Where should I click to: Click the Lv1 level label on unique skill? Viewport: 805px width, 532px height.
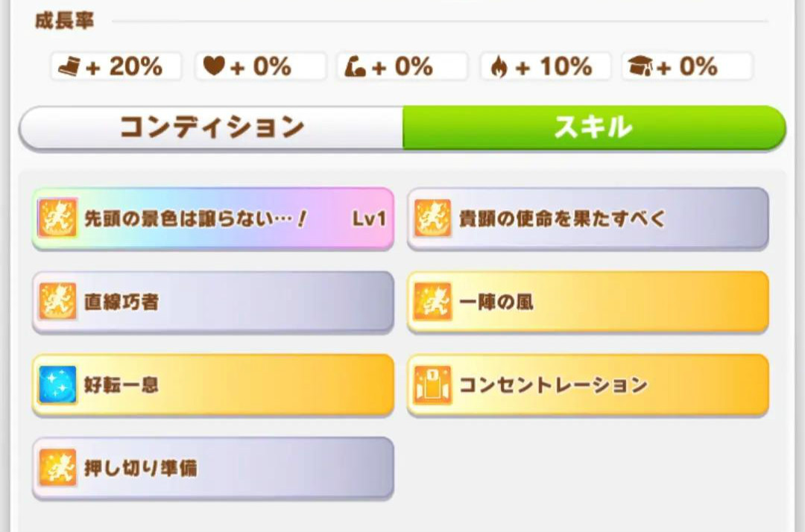368,219
